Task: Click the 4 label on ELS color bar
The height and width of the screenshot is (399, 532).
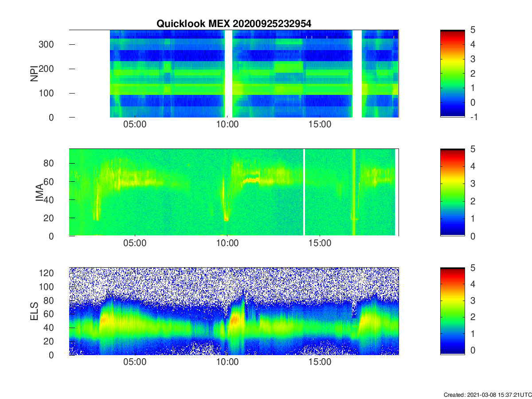Action: click(473, 284)
